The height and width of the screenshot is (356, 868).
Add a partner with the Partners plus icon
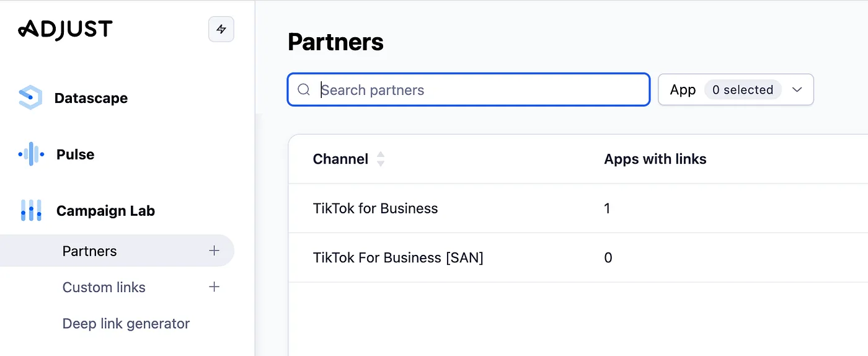(215, 251)
